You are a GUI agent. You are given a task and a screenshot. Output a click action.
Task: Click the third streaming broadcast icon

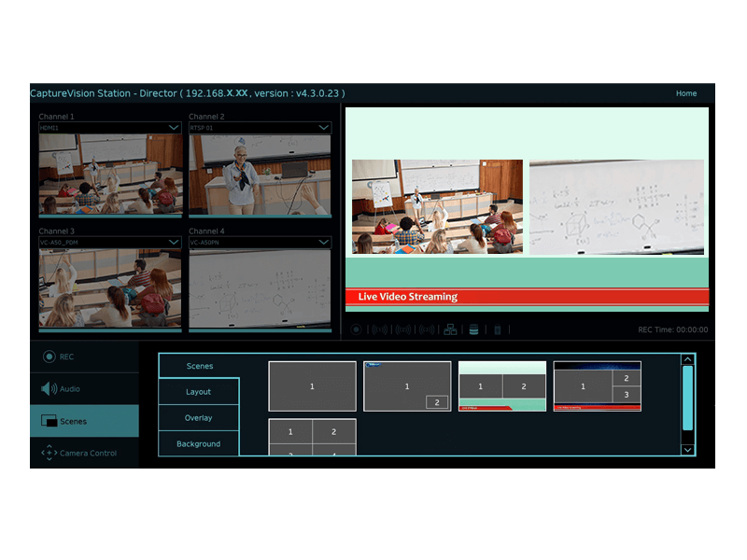[x=426, y=329]
